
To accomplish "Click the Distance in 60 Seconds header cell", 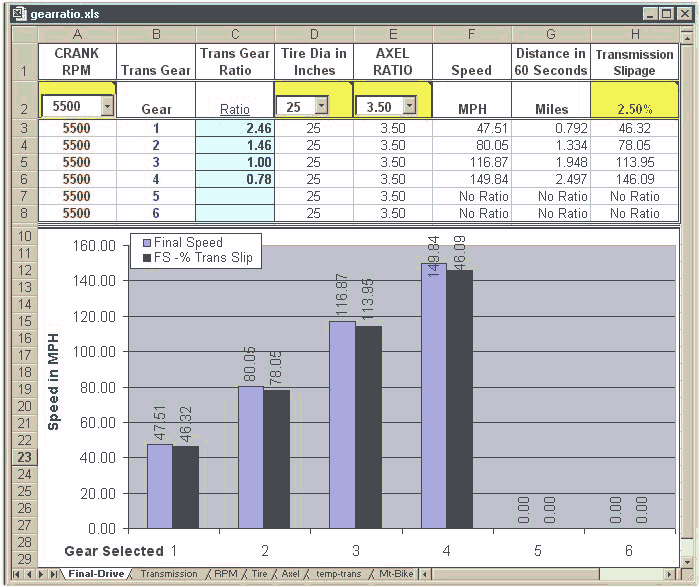I will pyautogui.click(x=551, y=62).
